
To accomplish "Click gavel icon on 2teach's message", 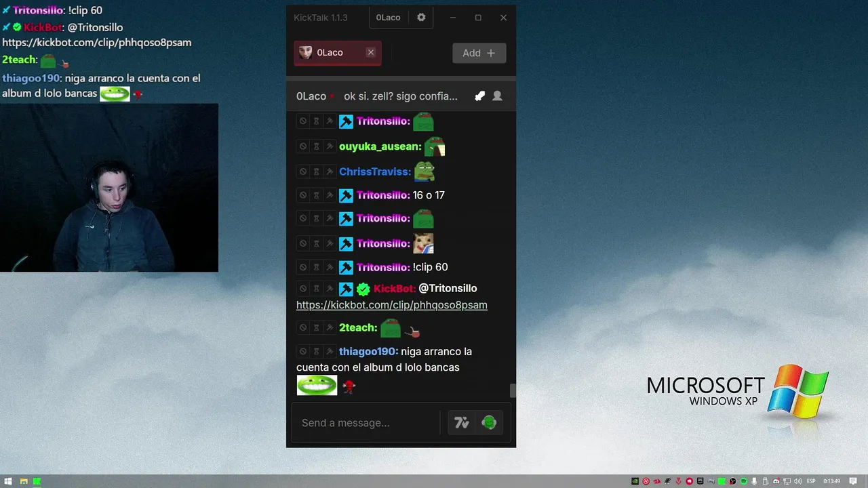I will pyautogui.click(x=330, y=327).
